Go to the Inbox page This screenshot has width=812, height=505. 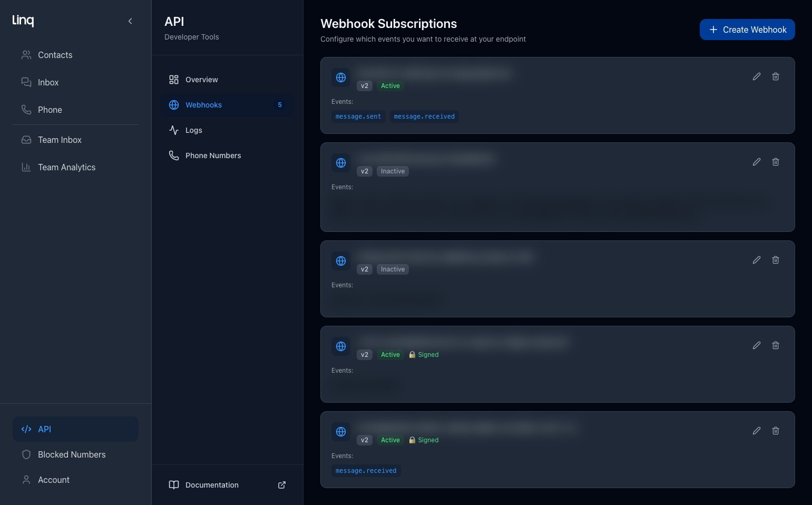tap(75, 82)
